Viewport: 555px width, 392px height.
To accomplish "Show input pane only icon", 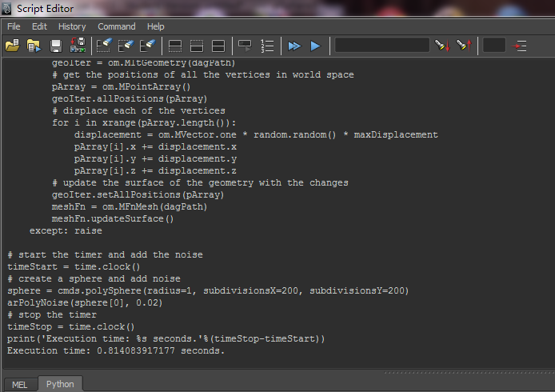I will (x=197, y=46).
